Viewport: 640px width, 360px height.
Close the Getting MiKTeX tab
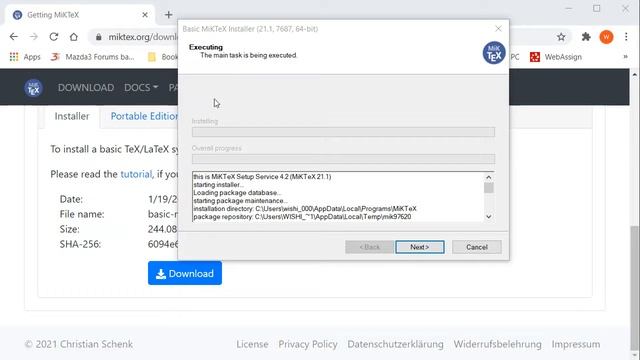145,15
